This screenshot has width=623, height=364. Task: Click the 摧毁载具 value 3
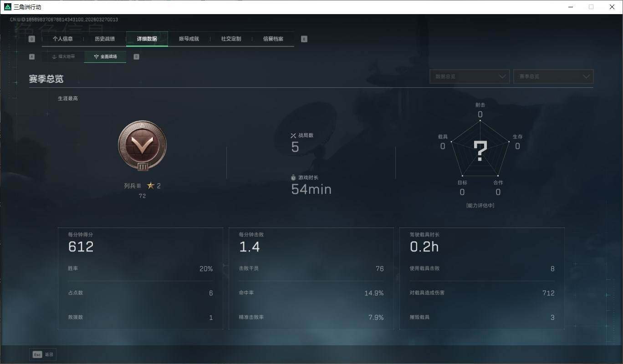point(552,318)
